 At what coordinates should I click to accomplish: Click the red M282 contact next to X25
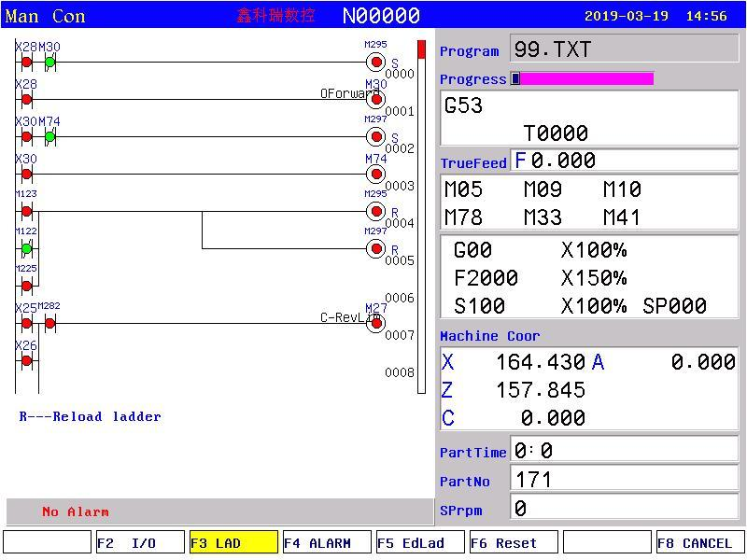pyautogui.click(x=50, y=324)
